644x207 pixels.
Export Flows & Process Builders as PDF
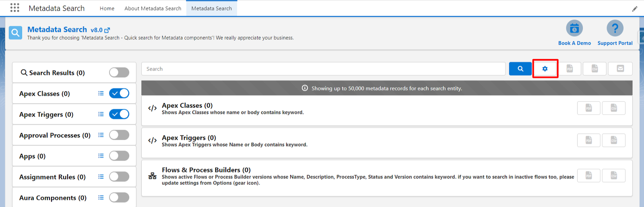(588, 176)
